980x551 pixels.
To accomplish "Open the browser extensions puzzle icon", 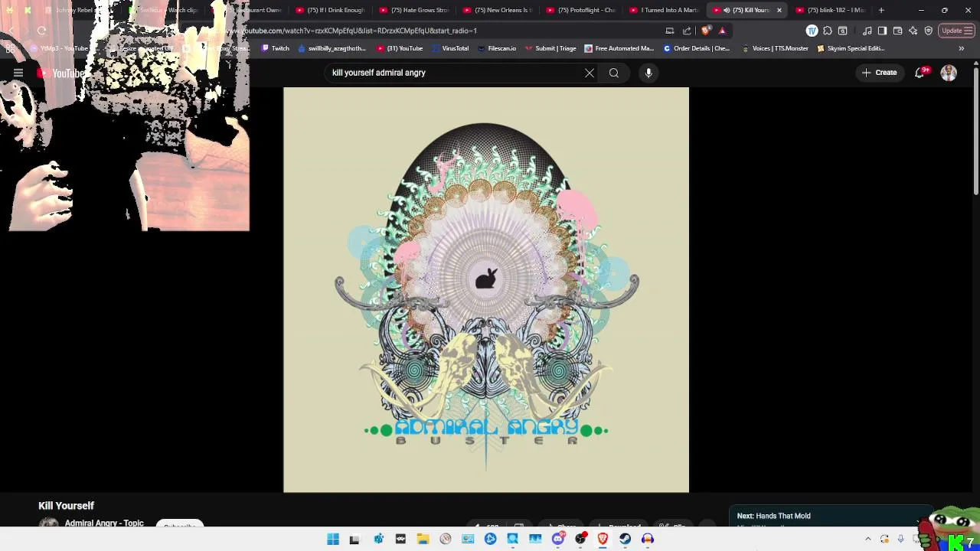I will (x=828, y=31).
